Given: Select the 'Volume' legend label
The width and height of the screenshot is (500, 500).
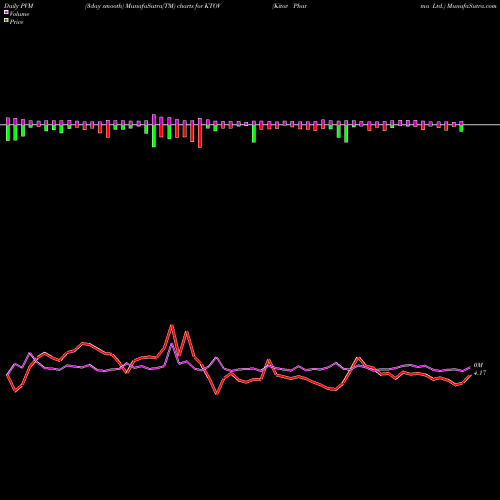Looking at the screenshot, I should pyautogui.click(x=19, y=14).
